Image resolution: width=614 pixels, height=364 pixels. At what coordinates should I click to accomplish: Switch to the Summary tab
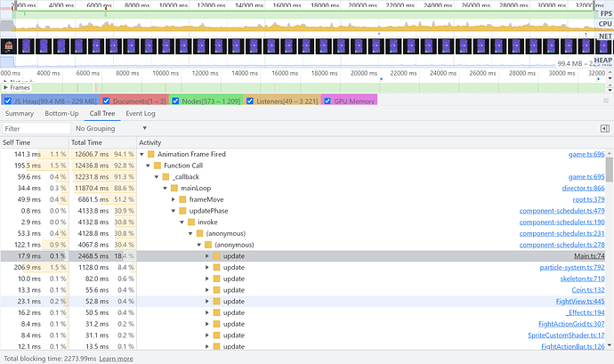click(x=20, y=114)
